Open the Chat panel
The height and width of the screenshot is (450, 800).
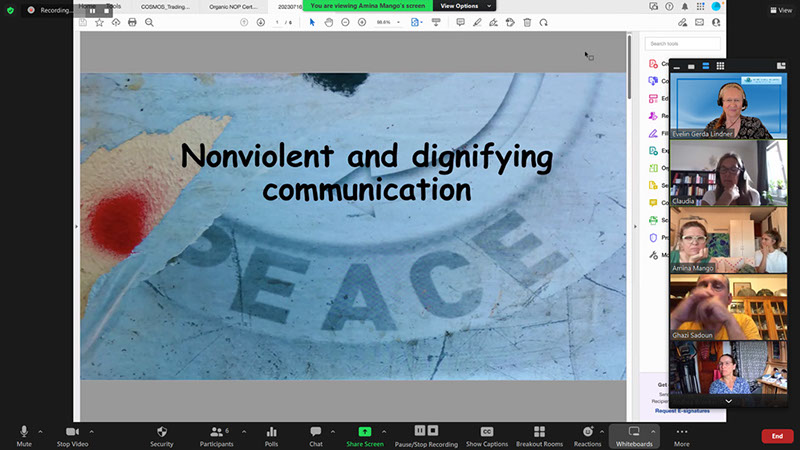tap(316, 436)
